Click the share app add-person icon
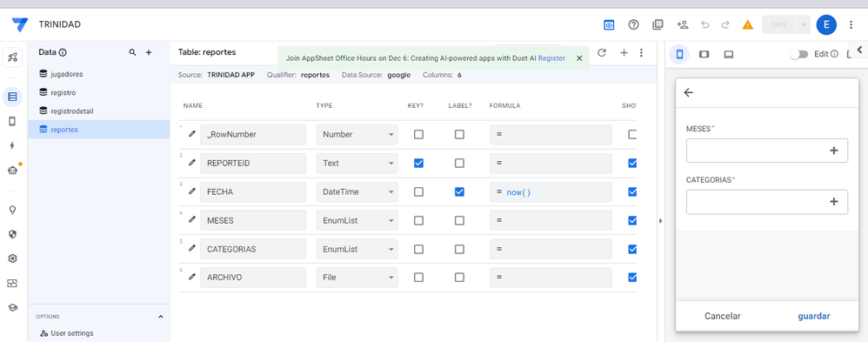 [682, 24]
